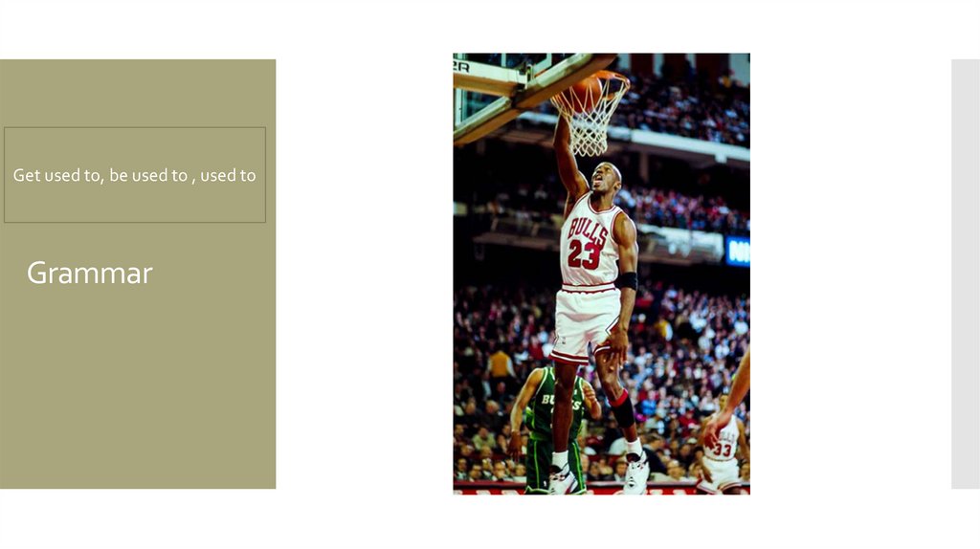Select the basketball dunk photo

point(601,274)
